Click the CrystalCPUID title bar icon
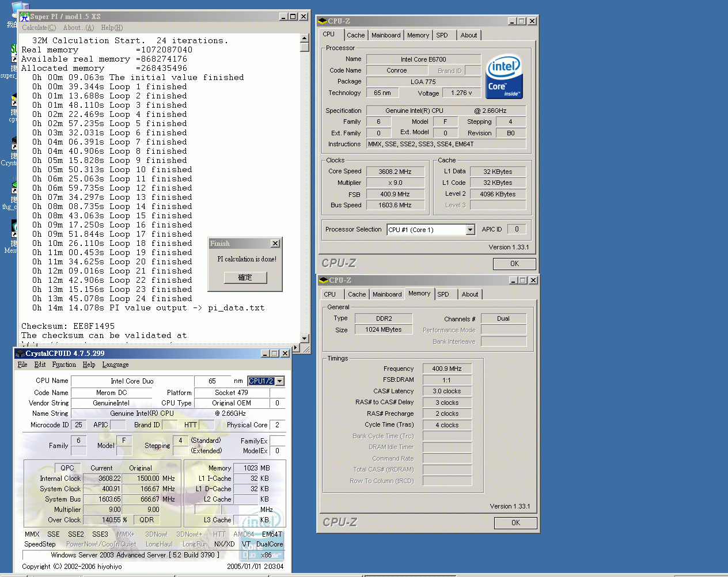Screen dimensions: 728x577 tap(20, 354)
